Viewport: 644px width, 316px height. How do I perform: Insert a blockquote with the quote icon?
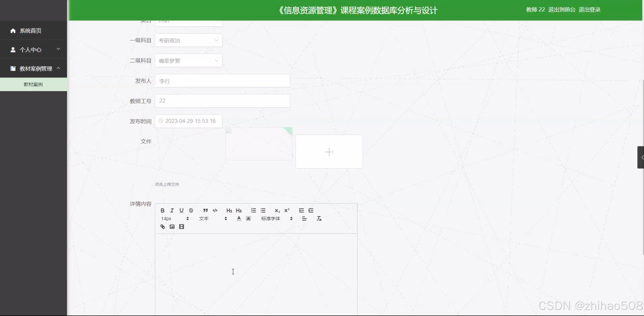coord(205,210)
